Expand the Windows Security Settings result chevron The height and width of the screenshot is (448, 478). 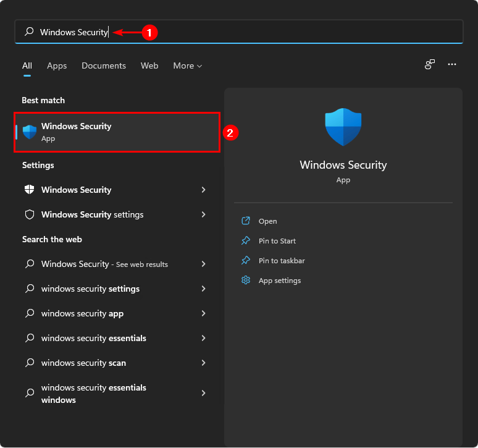tap(203, 214)
